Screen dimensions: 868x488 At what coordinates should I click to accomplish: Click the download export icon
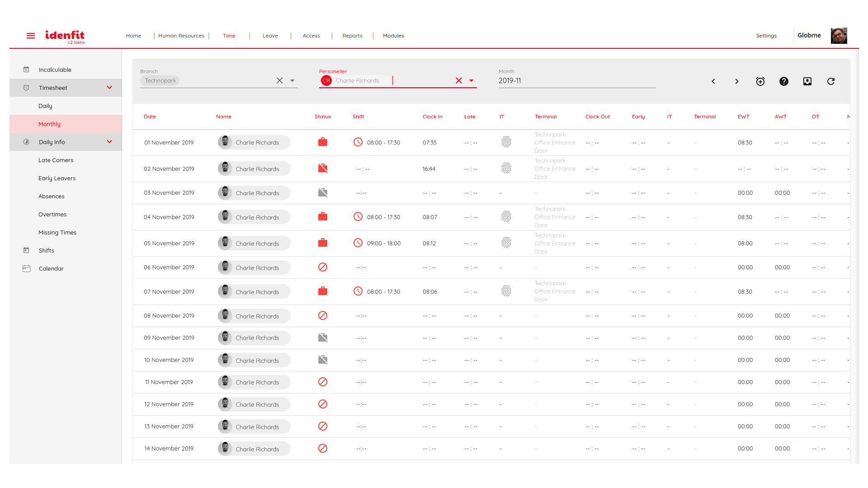click(807, 81)
